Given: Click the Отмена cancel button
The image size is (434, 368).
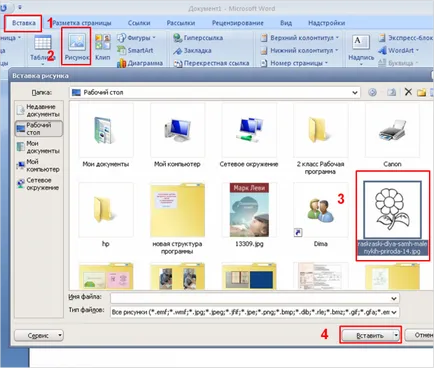Looking at the screenshot, I should coord(420,335).
